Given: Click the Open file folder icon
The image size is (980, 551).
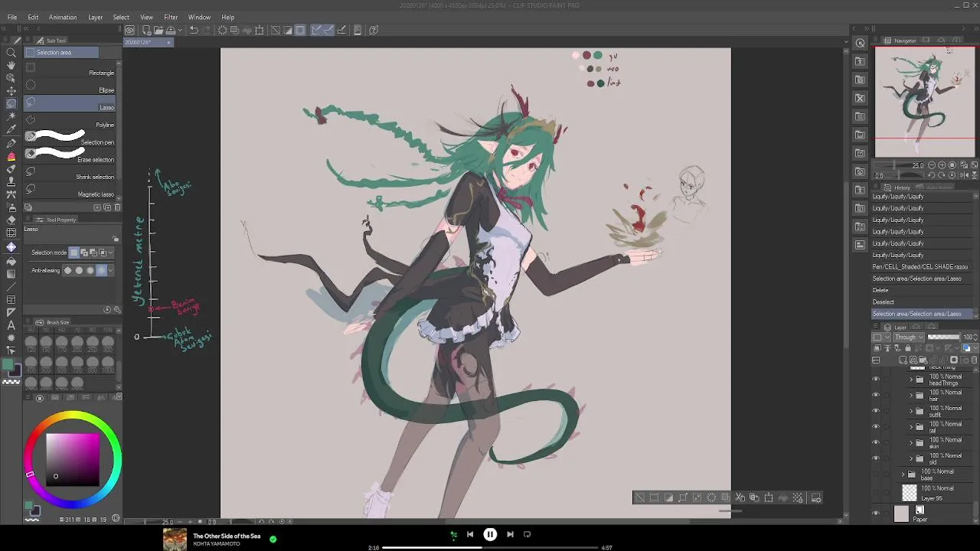Looking at the screenshot, I should tap(158, 30).
